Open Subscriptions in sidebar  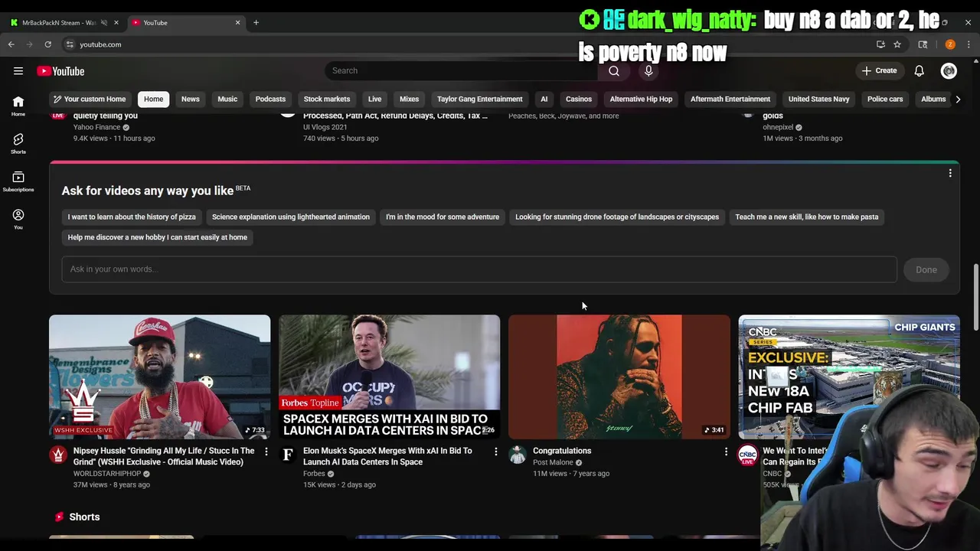[18, 181]
